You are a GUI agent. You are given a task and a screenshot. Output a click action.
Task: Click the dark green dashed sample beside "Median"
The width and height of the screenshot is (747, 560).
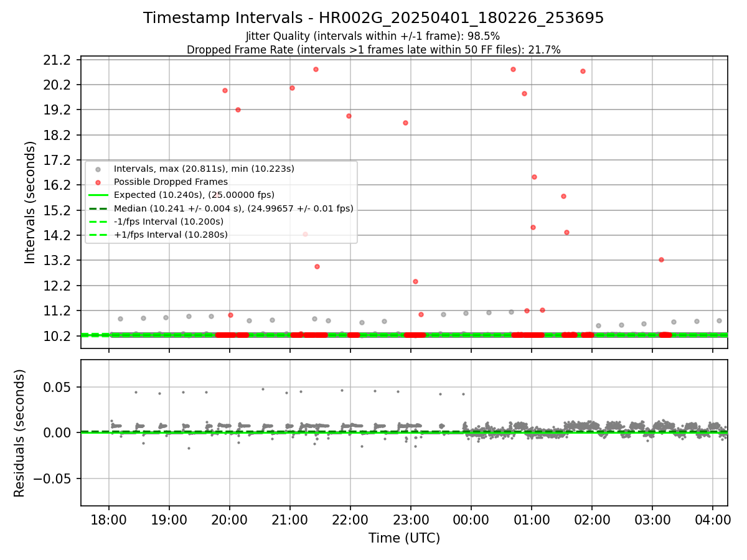(x=97, y=208)
